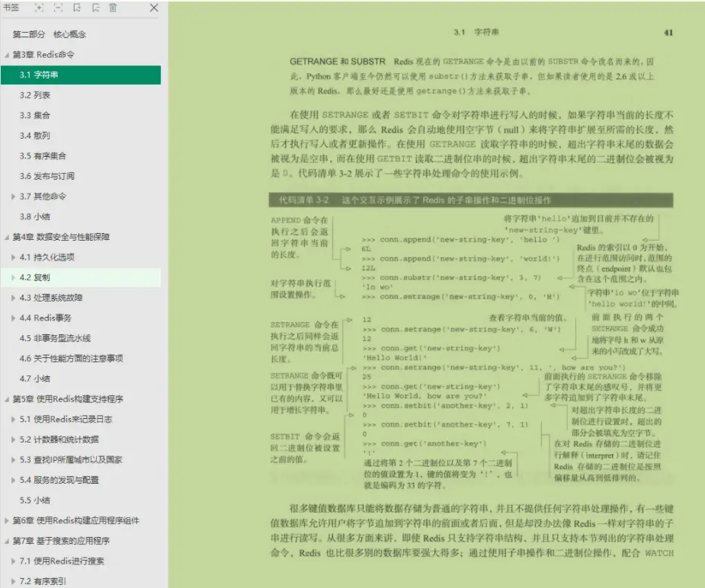The height and width of the screenshot is (588, 705).
Task: Select bookmark 7.1 使用Redis进行搜索
Action: 62,561
